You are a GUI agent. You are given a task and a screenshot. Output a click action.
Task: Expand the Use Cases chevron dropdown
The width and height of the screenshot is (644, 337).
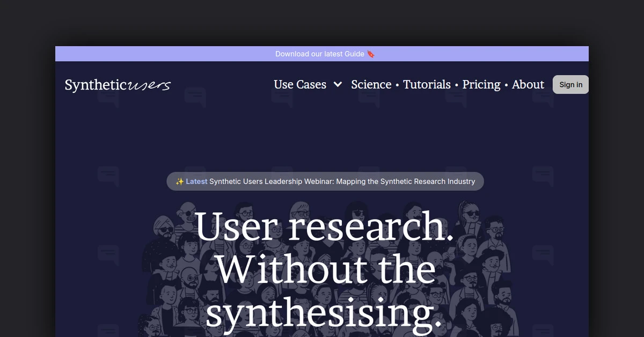tap(338, 84)
